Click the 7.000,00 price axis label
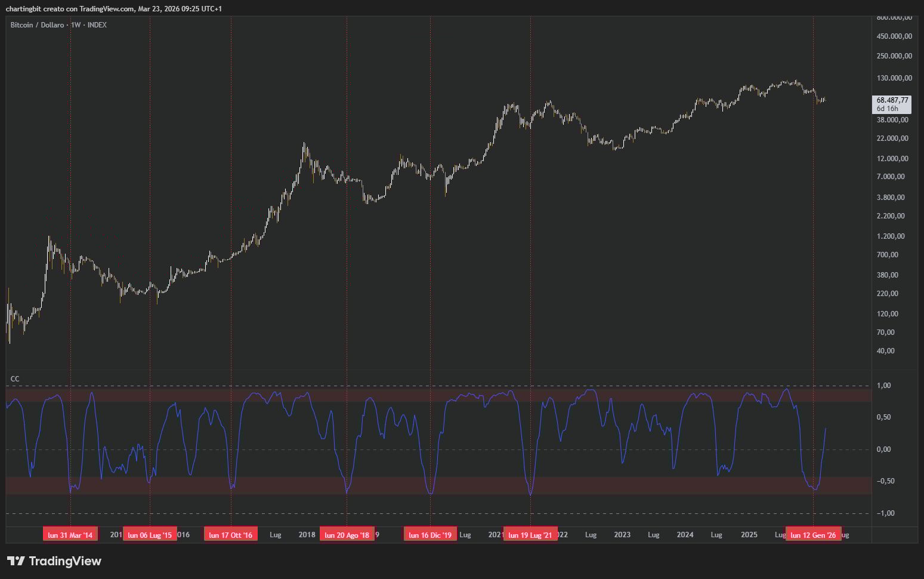 coord(891,177)
